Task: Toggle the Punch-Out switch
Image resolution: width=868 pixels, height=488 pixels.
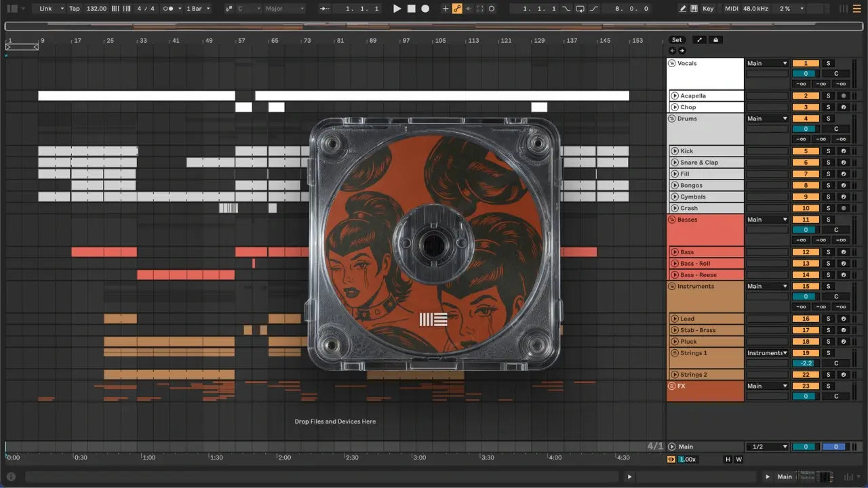Action: 594,9
